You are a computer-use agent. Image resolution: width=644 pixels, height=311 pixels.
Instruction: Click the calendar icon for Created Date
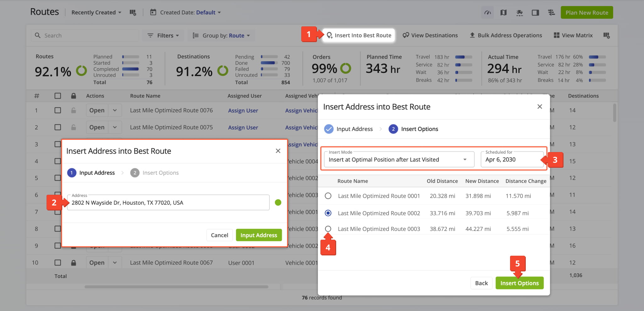point(153,12)
